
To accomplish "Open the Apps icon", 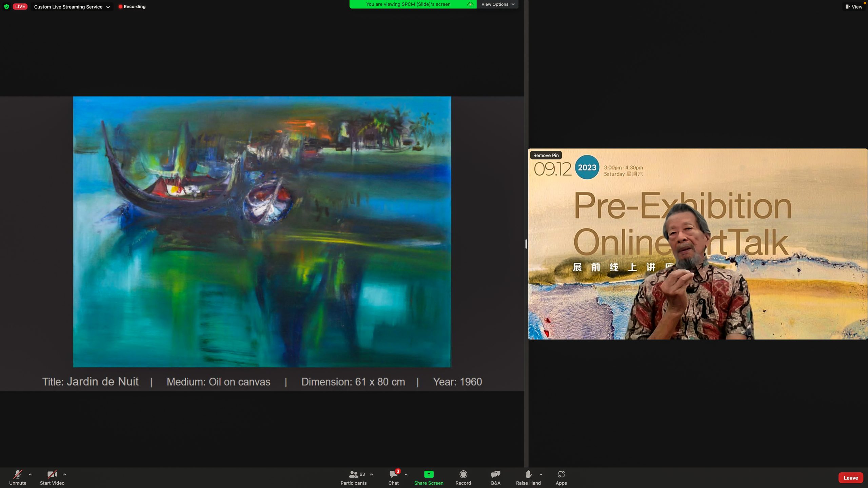I will point(561,474).
